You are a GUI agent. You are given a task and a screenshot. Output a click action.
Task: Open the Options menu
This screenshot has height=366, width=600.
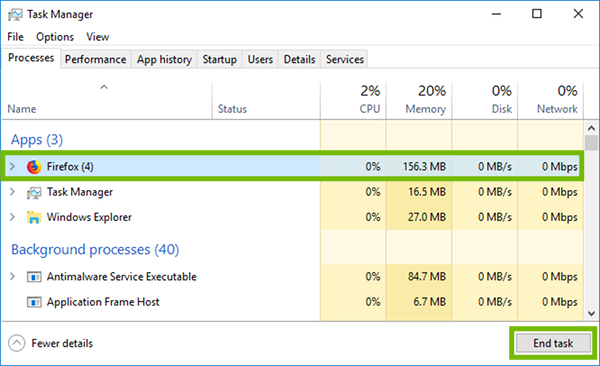pos(55,37)
